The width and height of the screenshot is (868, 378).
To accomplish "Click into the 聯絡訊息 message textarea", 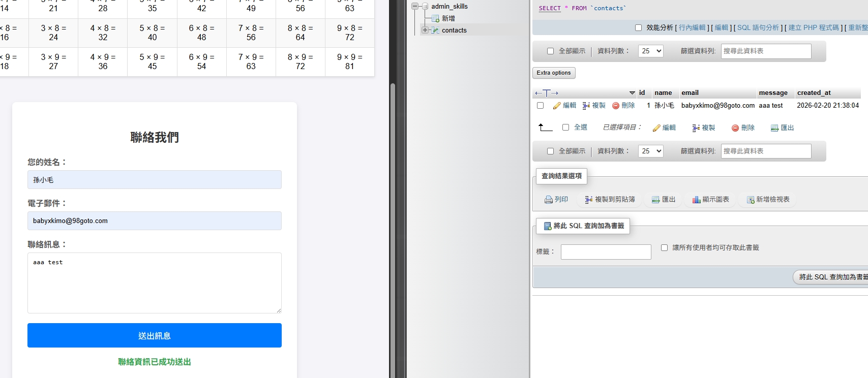I will [155, 283].
